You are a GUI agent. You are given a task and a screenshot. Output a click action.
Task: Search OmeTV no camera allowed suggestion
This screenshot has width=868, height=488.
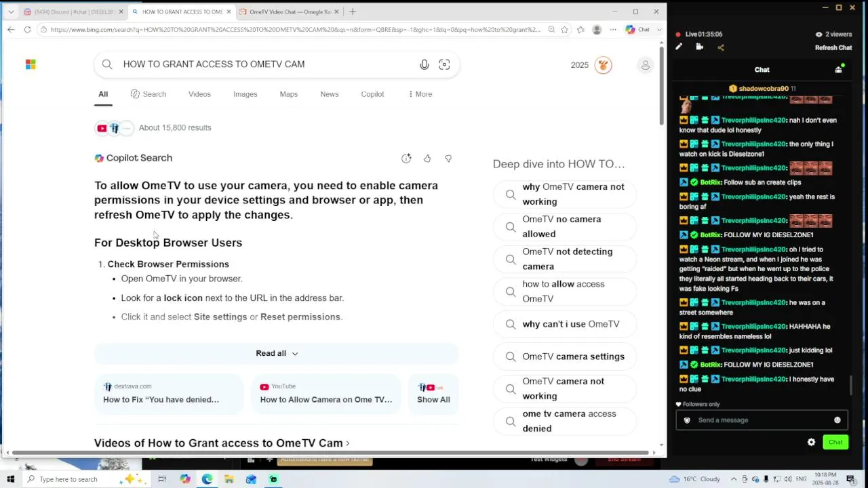pos(565,227)
